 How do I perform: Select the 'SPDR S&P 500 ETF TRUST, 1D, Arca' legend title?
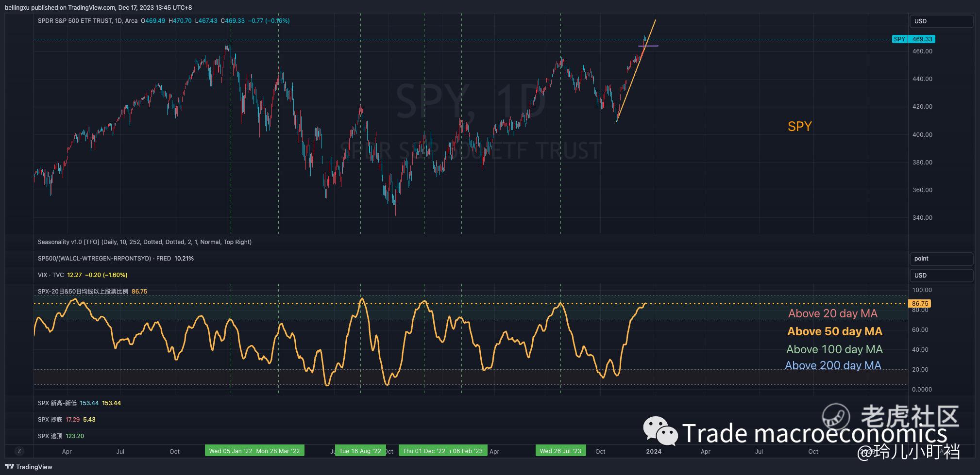[87, 21]
